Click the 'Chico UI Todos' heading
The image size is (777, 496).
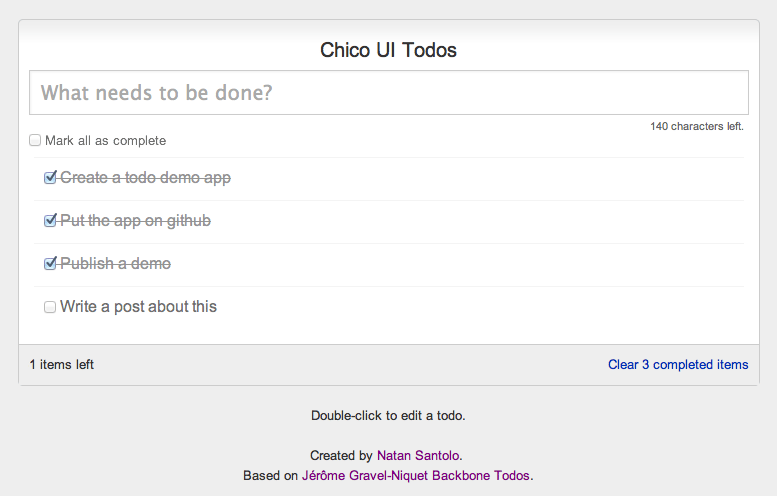[388, 50]
